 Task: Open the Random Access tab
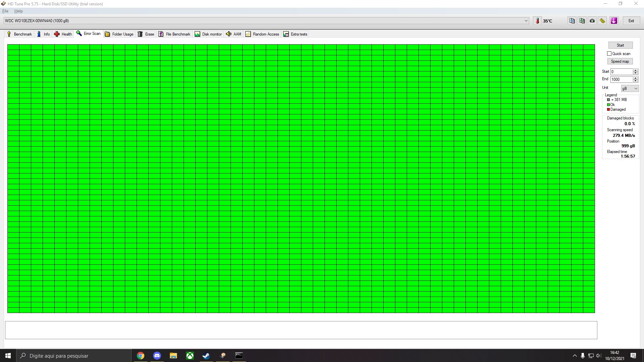[262, 34]
